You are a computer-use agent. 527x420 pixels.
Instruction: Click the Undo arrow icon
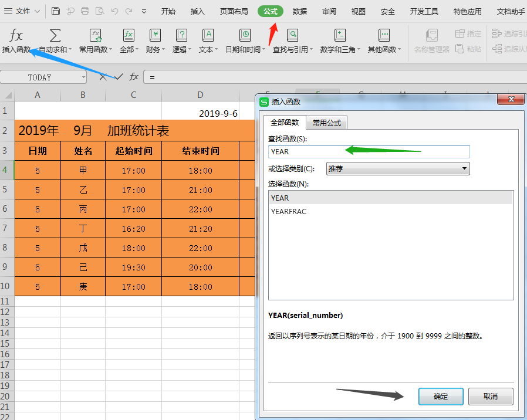coord(114,11)
